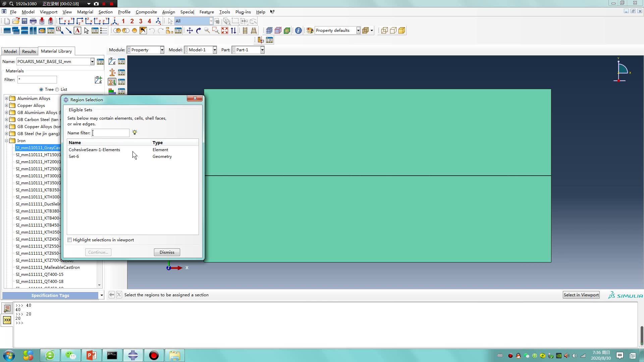Viewport: 644px width, 362px height.
Task: Select the Tree radio button
Action: (x=41, y=89)
